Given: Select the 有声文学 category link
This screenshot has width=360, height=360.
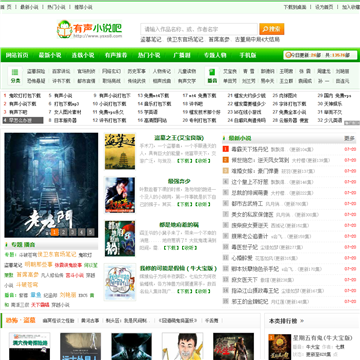Looking at the screenshot, I should (x=187, y=81).
